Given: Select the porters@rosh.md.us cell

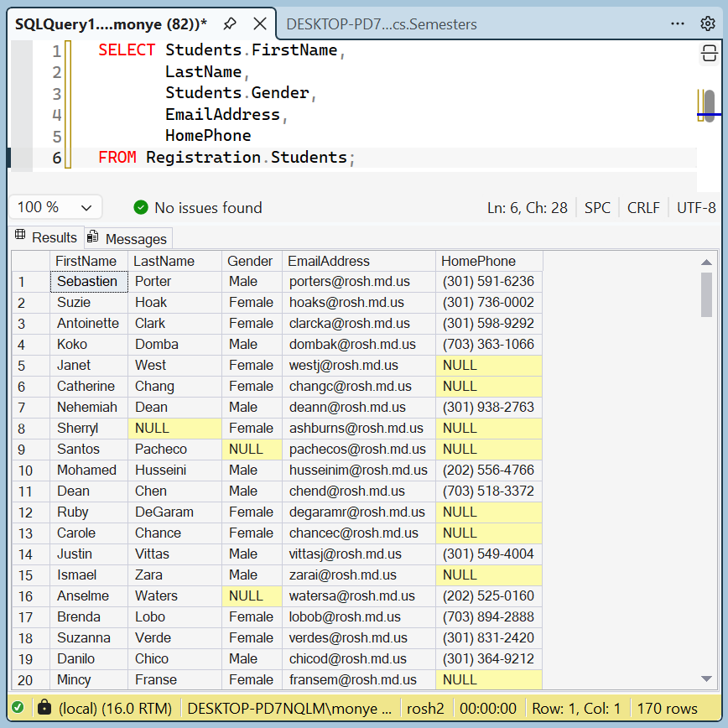Looking at the screenshot, I should pyautogui.click(x=358, y=281).
